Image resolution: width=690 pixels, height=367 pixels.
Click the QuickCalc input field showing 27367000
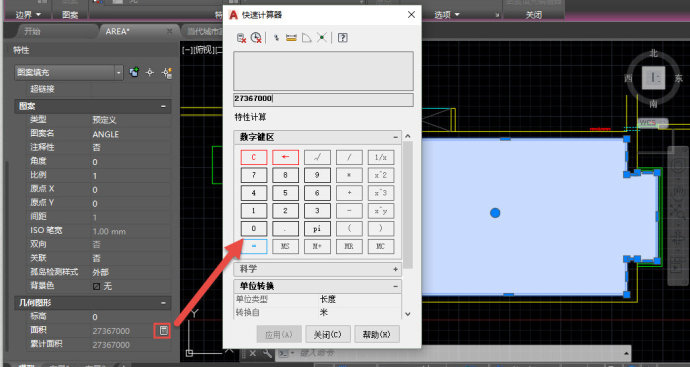click(x=323, y=99)
